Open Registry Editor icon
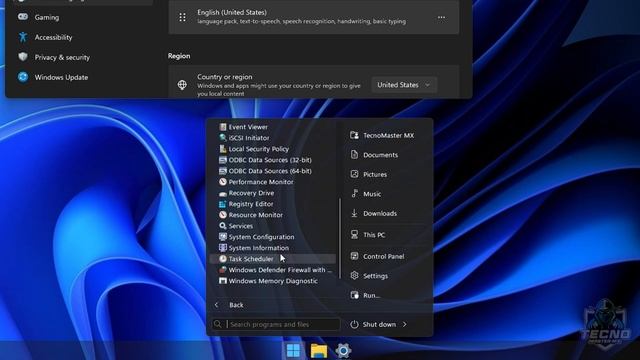This screenshot has height=360, width=640. pos(222,204)
